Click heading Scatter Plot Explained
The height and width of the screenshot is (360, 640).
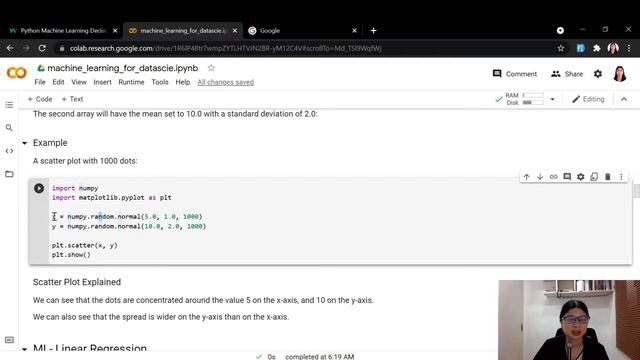77,282
